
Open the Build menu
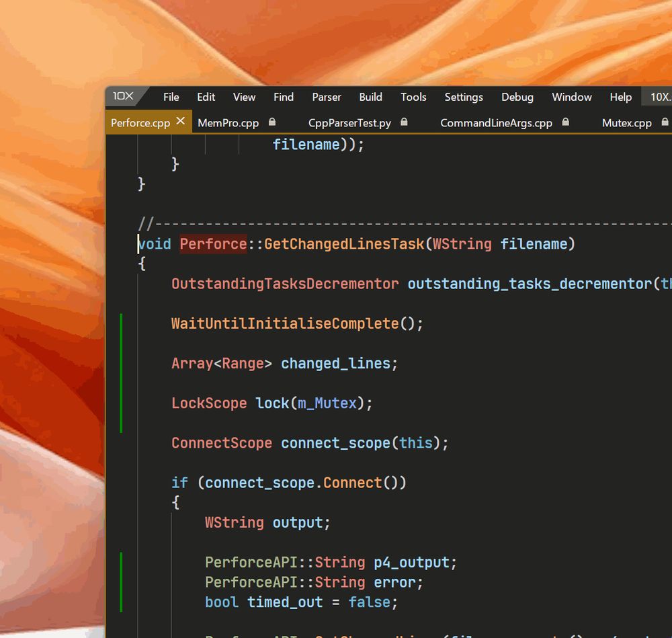coord(371,97)
